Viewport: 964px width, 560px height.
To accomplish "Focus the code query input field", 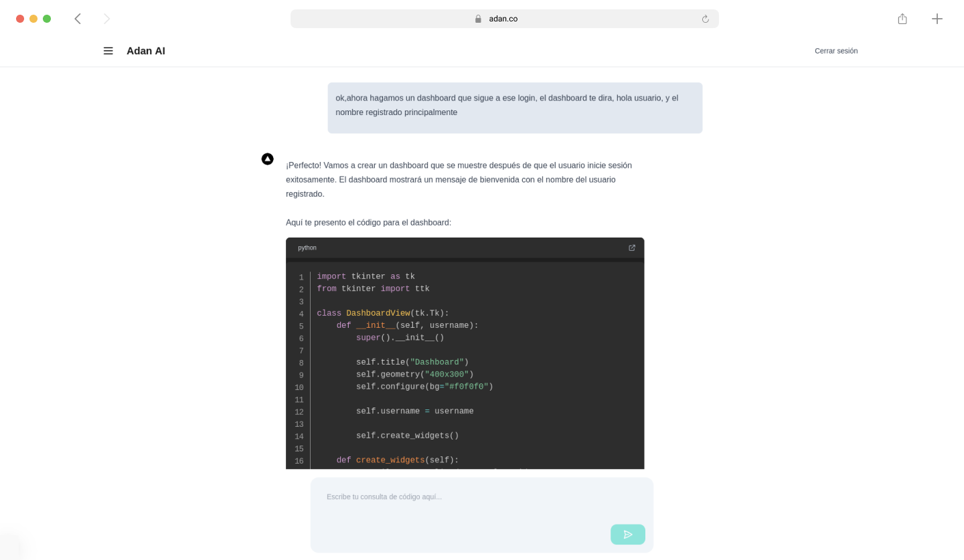I will [482, 515].
